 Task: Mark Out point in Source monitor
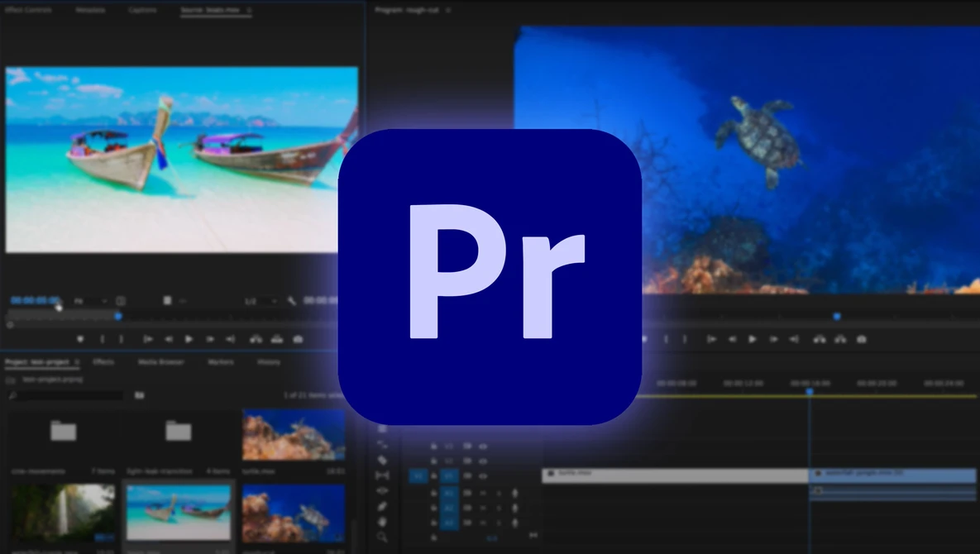122,339
